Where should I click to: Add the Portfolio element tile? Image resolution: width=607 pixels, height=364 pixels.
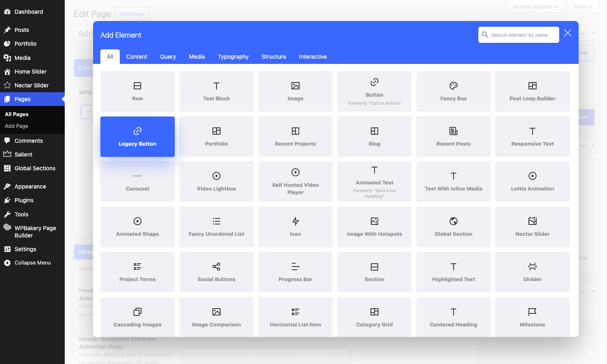pyautogui.click(x=216, y=137)
